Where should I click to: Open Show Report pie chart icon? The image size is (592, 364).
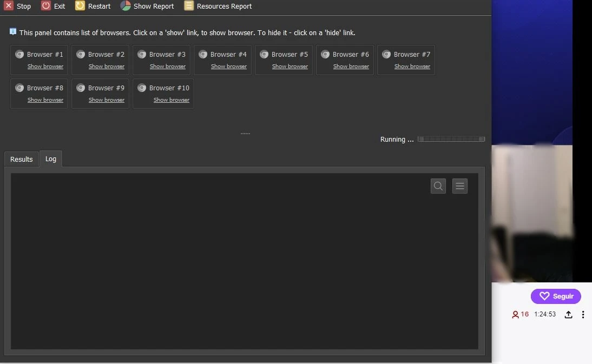126,6
